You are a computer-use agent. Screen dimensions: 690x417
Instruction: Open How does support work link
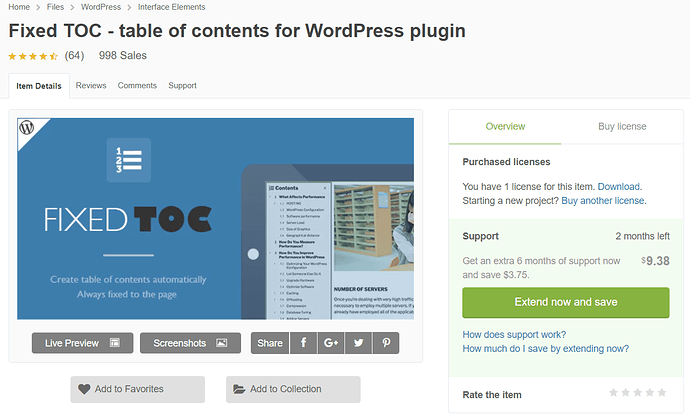click(514, 335)
